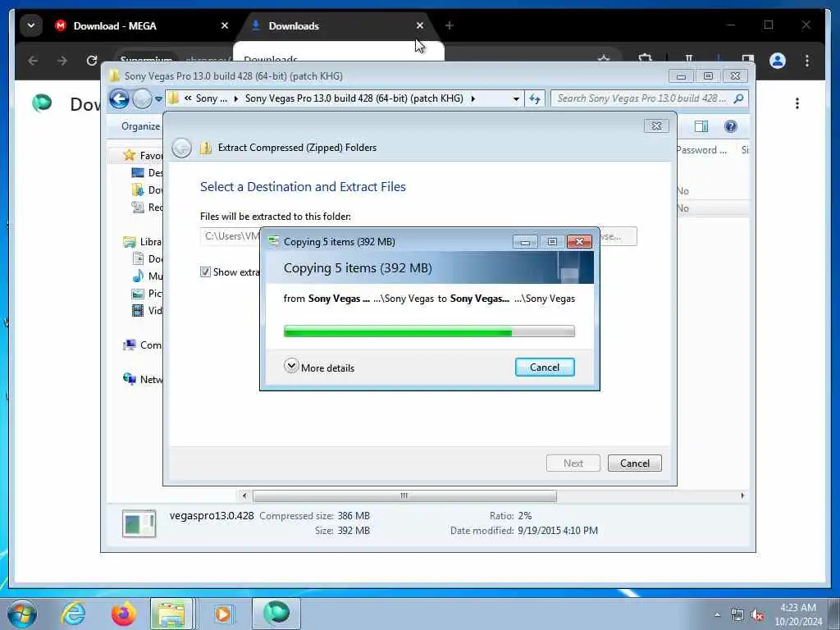Select Documents library in navigation pane
The image size is (840, 630).
pos(148,258)
